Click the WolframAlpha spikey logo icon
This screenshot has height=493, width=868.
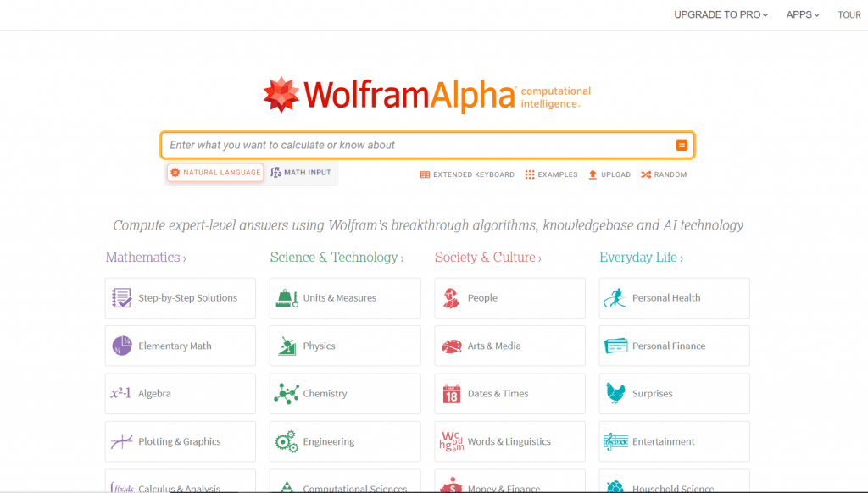pos(281,95)
